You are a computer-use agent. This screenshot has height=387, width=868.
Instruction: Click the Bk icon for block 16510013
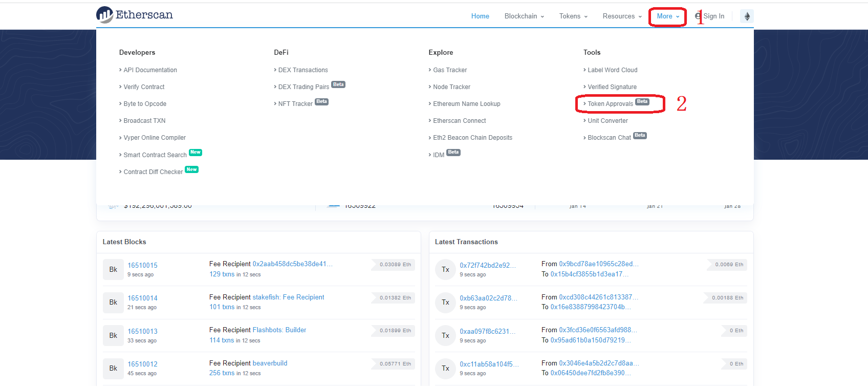click(x=113, y=336)
